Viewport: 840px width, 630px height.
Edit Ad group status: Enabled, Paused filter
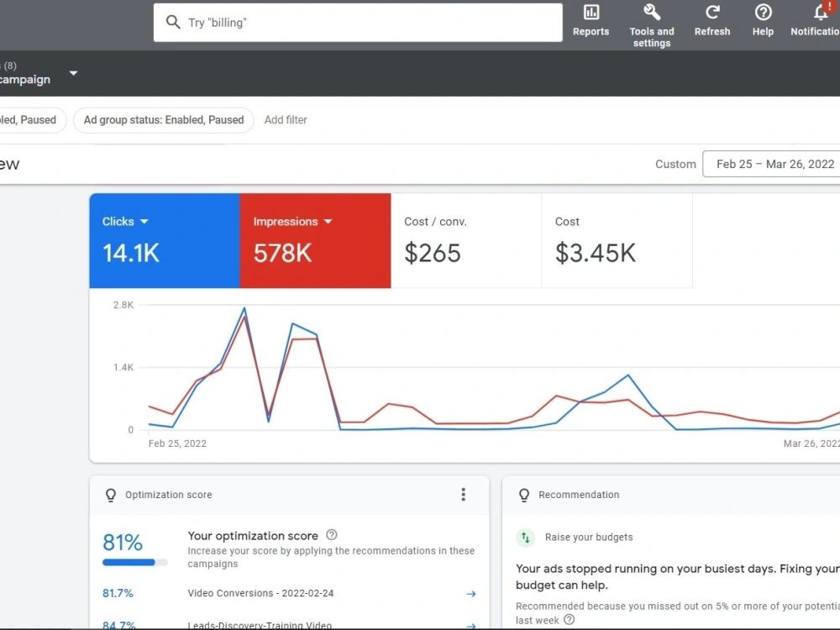[x=164, y=120]
